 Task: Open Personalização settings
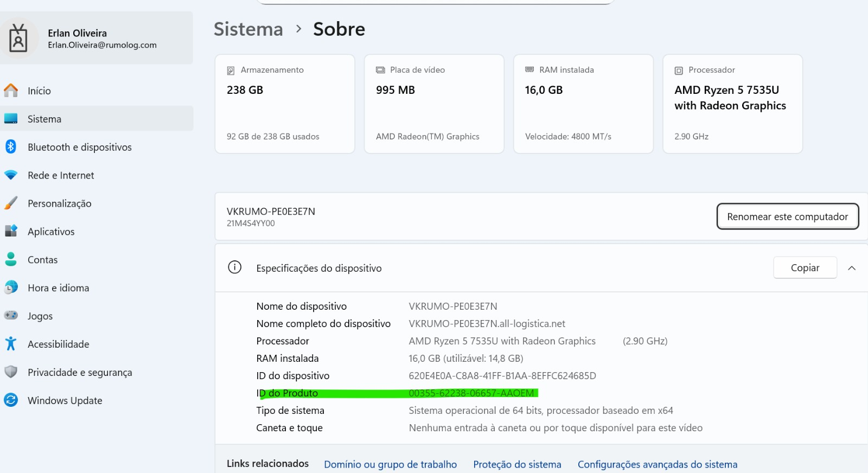[97, 203]
